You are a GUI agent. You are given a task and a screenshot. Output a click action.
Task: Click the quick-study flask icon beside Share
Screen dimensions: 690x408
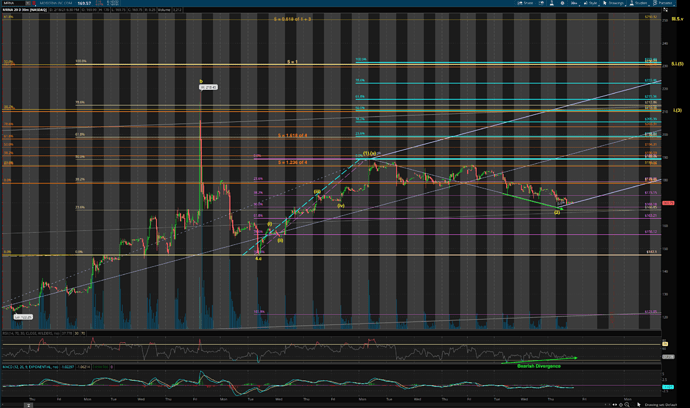pos(552,3)
